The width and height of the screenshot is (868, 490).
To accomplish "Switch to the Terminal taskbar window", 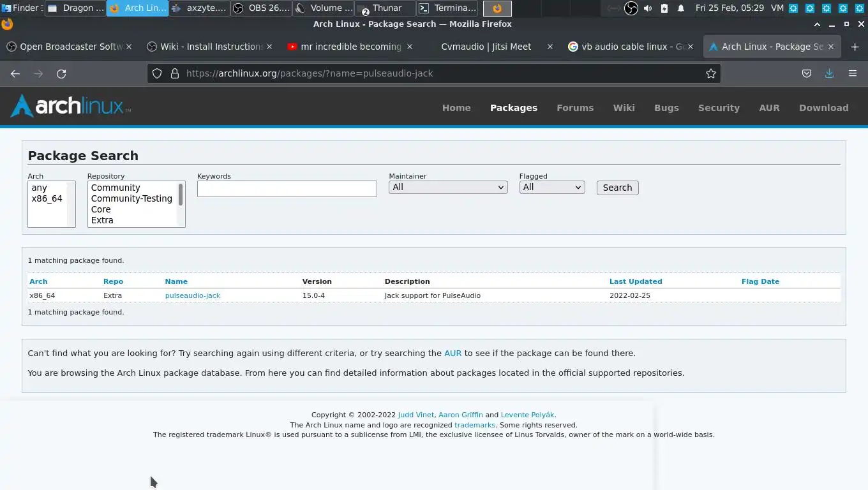I will point(447,8).
